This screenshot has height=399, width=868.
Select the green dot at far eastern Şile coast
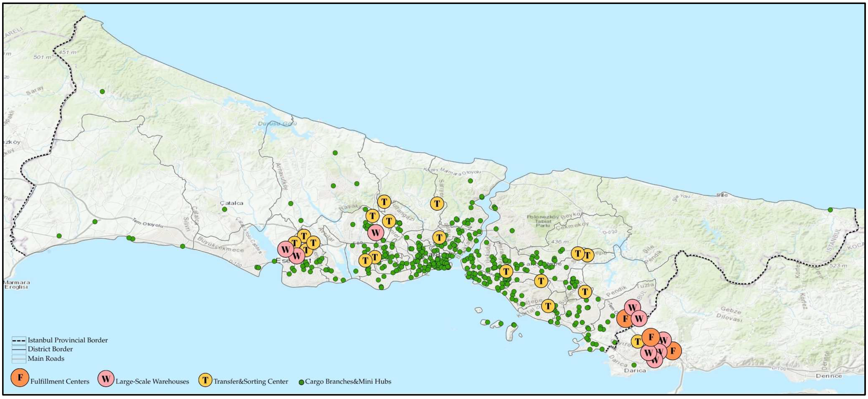click(830, 210)
